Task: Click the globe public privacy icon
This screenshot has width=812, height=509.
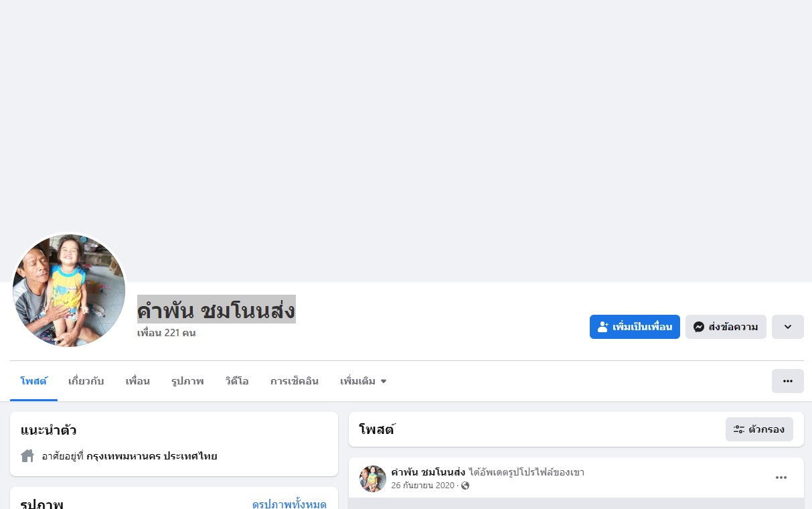Action: click(x=465, y=486)
